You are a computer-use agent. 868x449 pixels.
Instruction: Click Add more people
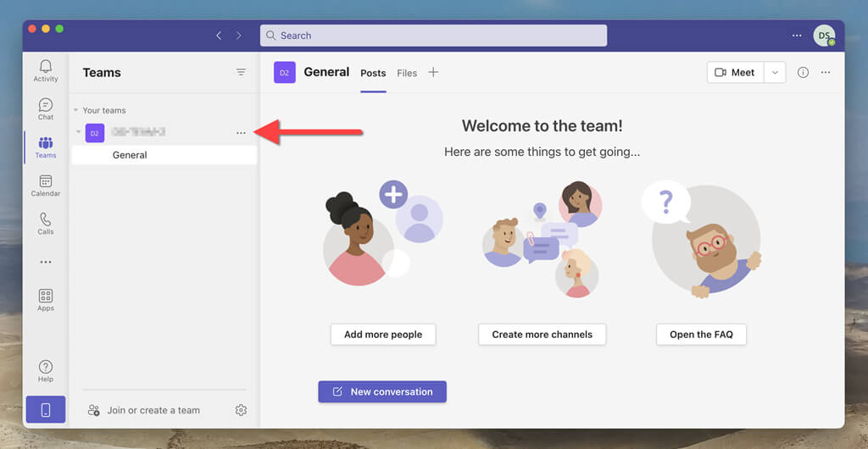pyautogui.click(x=383, y=335)
